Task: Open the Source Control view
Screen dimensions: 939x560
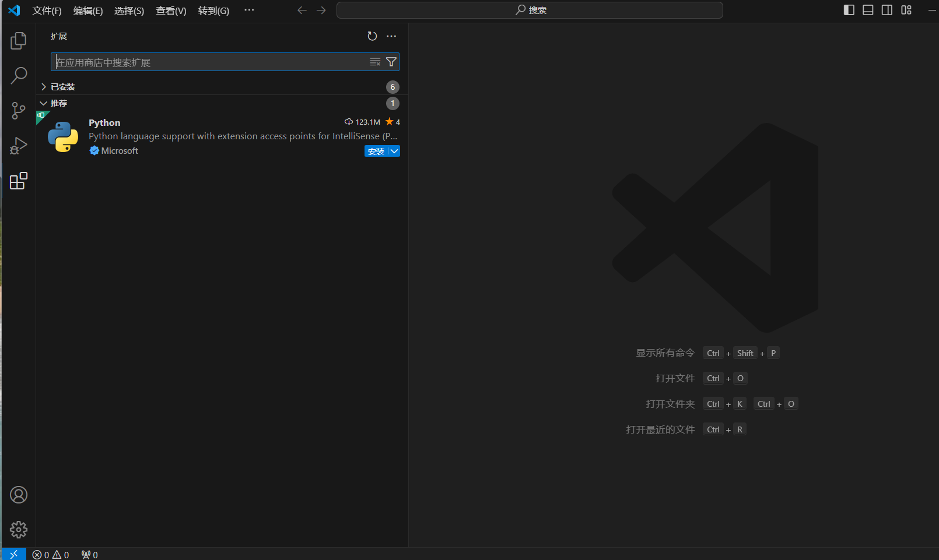Action: [x=19, y=111]
